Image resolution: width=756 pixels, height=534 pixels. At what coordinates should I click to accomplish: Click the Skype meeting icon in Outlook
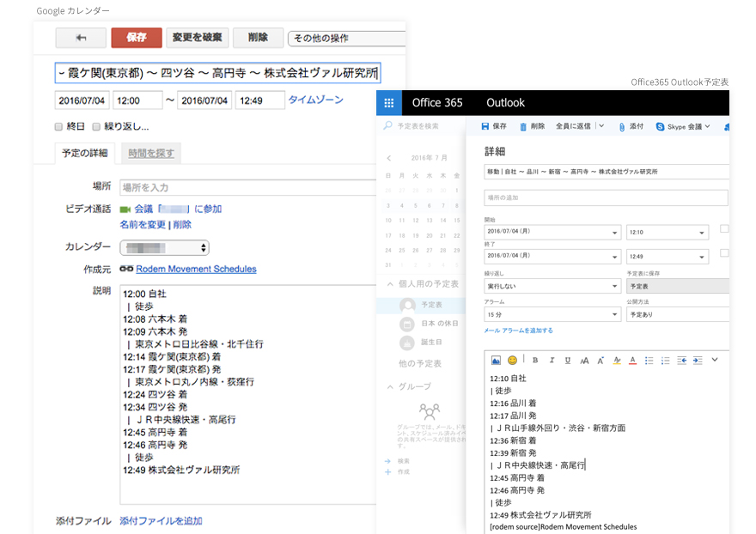pyautogui.click(x=660, y=127)
